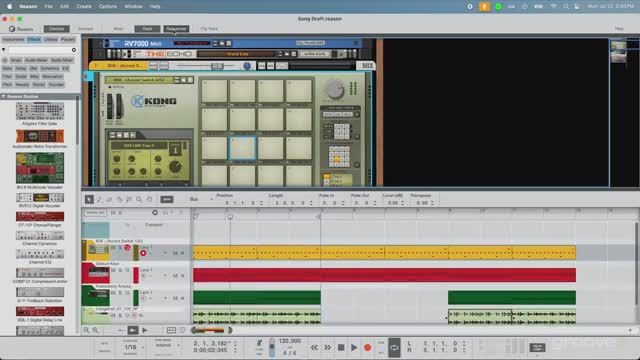The width and height of the screenshot is (640, 360).
Task: Click the playhead song position marker
Action: 230,217
